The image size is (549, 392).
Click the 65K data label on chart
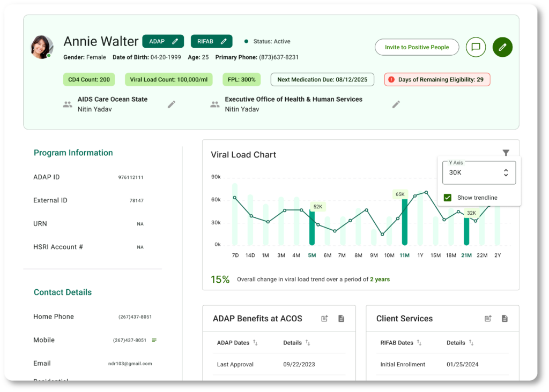400,194
